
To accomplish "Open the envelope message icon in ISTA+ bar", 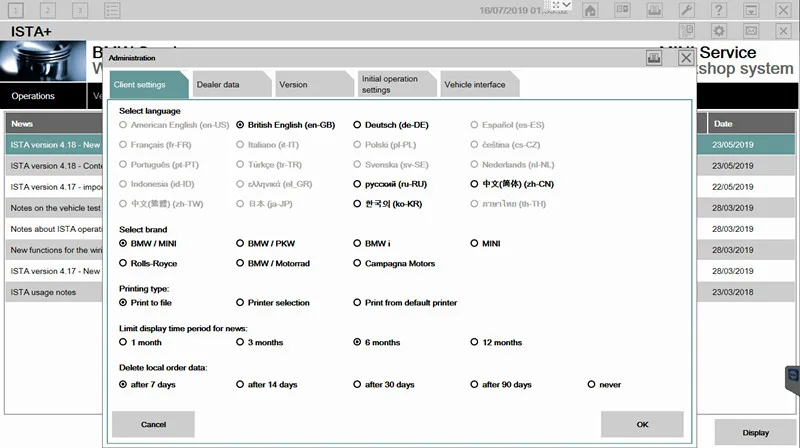I will (x=751, y=31).
